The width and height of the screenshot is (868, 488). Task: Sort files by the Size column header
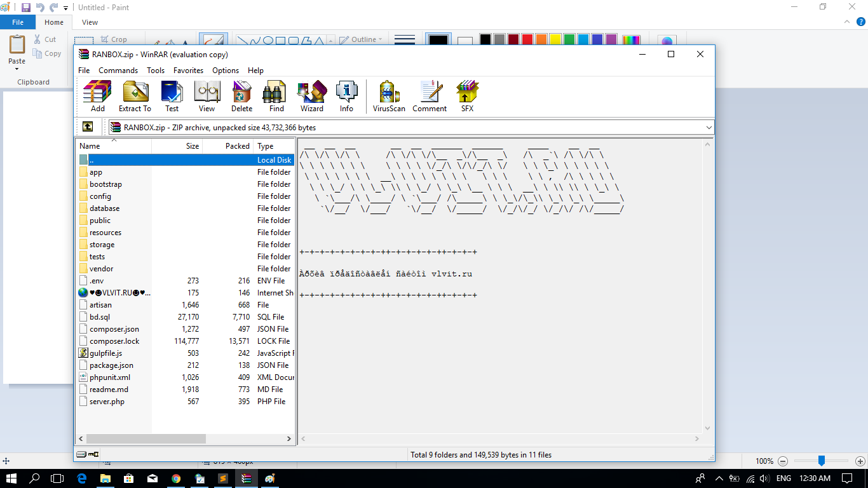[192, 146]
